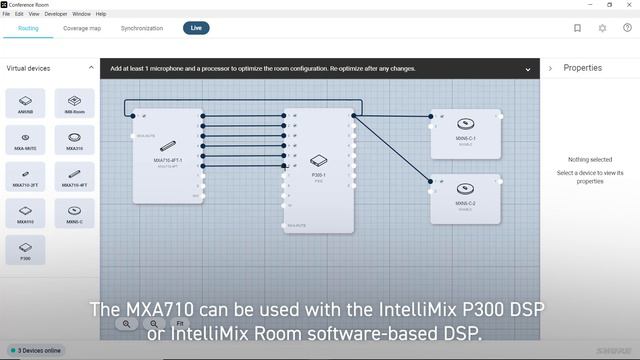Click the P300-1 processor on canvas
The image size is (640, 360).
[x=318, y=170]
